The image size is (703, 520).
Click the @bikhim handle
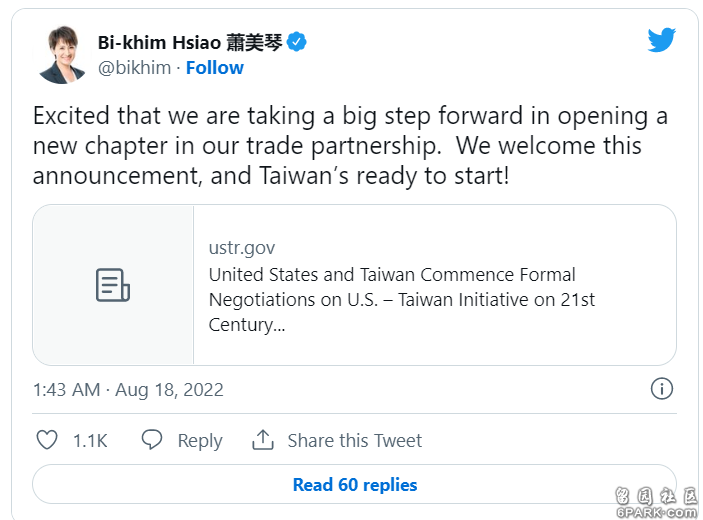coord(135,68)
